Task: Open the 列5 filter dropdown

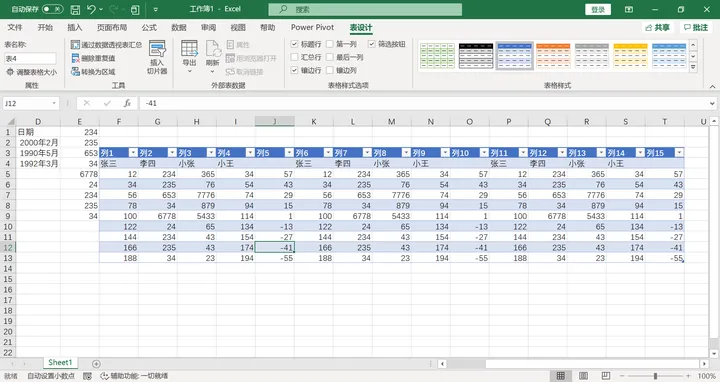Action: (x=289, y=153)
